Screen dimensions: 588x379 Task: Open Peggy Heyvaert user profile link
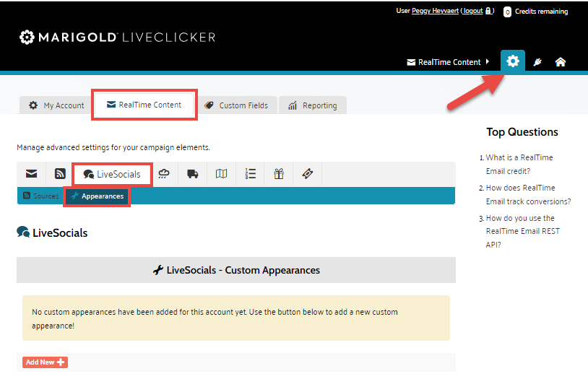coord(435,11)
